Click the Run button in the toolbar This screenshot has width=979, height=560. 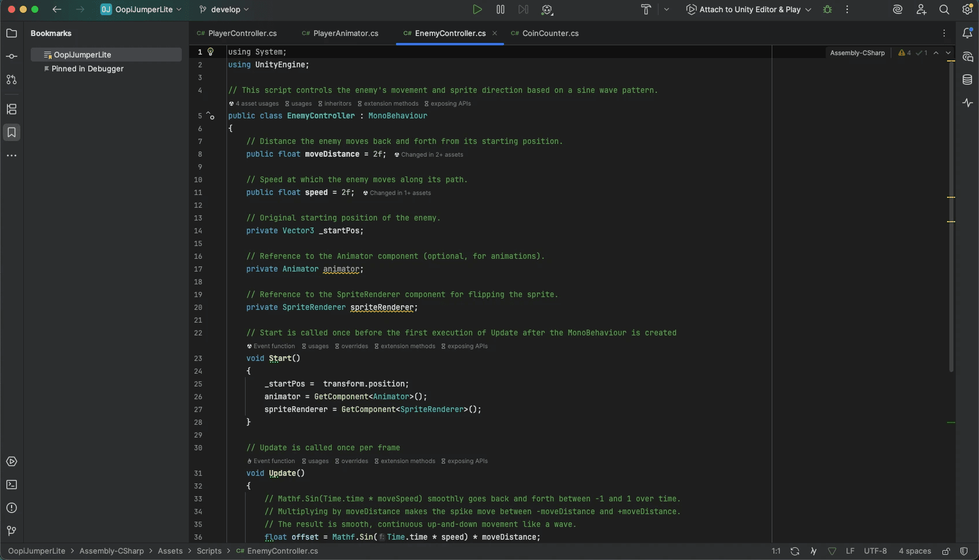point(477,9)
